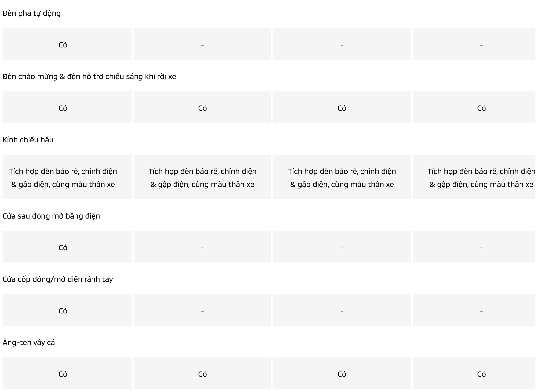
Task: Select the fourth-column dash cell under Đèn pha tự động
Action: (x=481, y=45)
